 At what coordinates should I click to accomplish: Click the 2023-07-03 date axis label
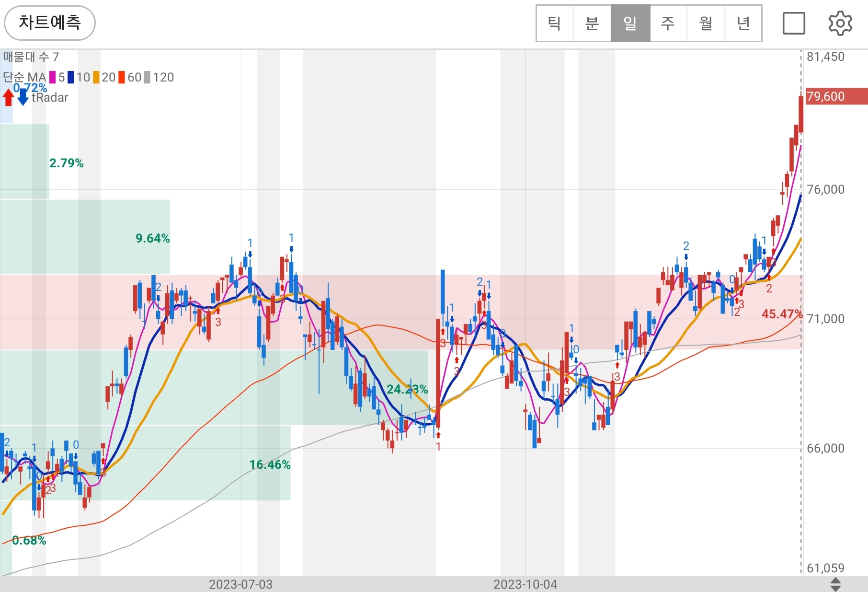[240, 584]
